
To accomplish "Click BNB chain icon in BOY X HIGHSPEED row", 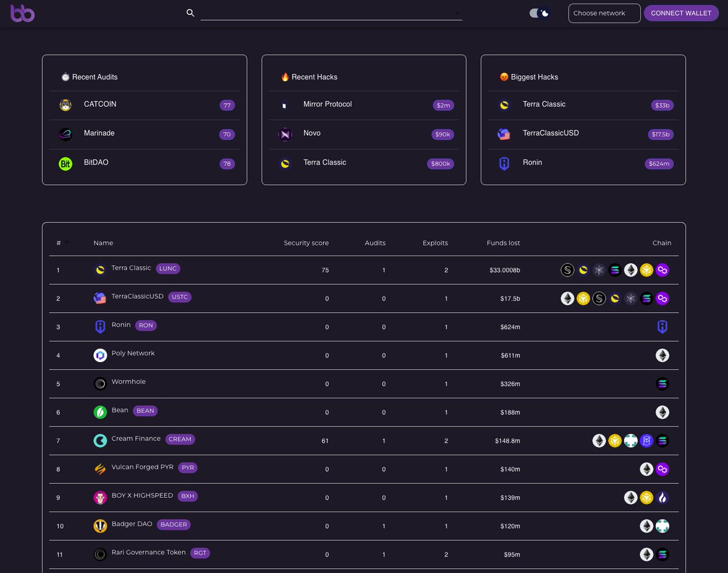I will pos(647,498).
